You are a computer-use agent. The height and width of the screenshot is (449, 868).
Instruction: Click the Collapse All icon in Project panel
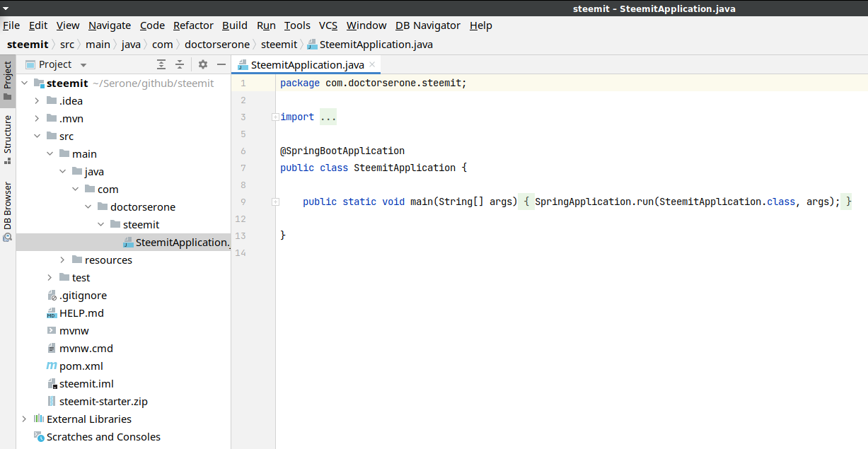pos(180,64)
